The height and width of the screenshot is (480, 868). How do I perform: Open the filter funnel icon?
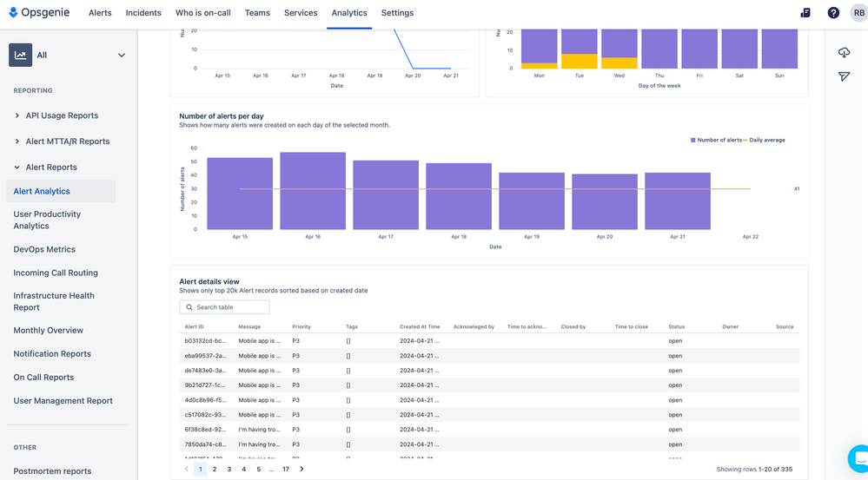(844, 76)
